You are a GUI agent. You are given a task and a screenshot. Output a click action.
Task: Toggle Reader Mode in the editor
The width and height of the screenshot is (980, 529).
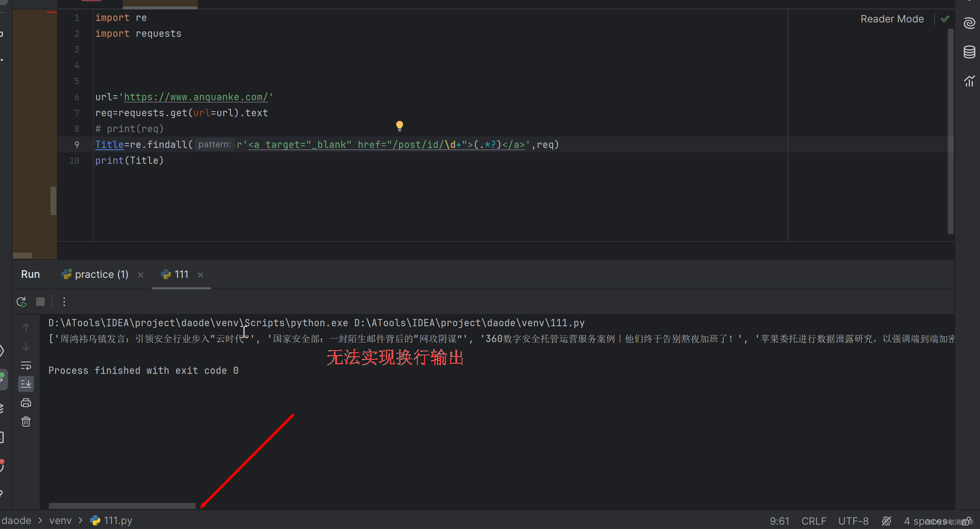click(x=892, y=19)
